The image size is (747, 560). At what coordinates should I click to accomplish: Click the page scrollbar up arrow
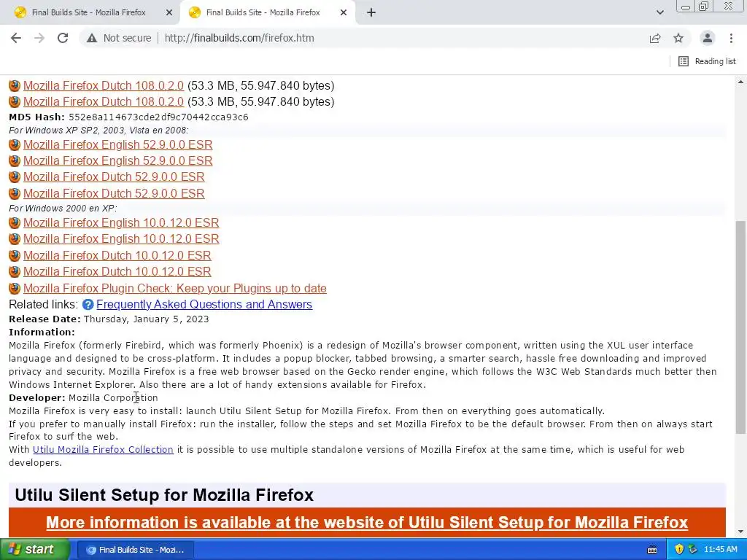[x=740, y=82]
